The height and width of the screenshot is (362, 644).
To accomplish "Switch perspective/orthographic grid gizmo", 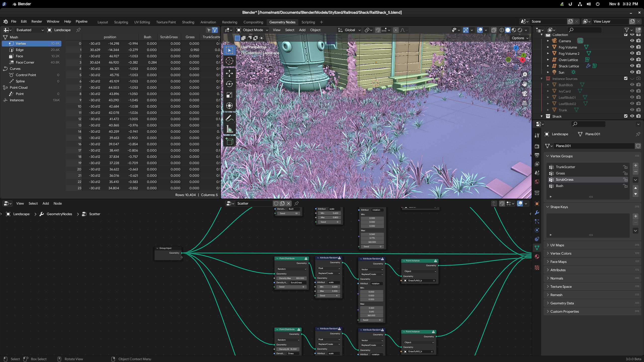I will [525, 103].
